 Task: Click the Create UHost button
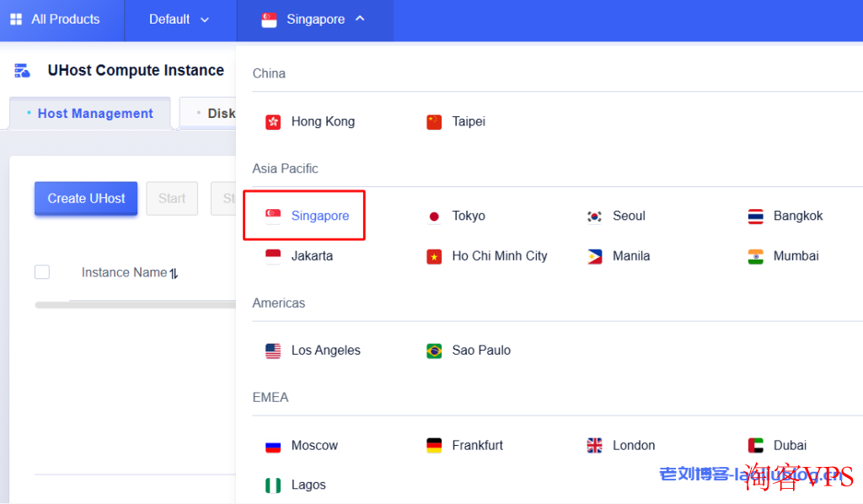click(x=86, y=199)
